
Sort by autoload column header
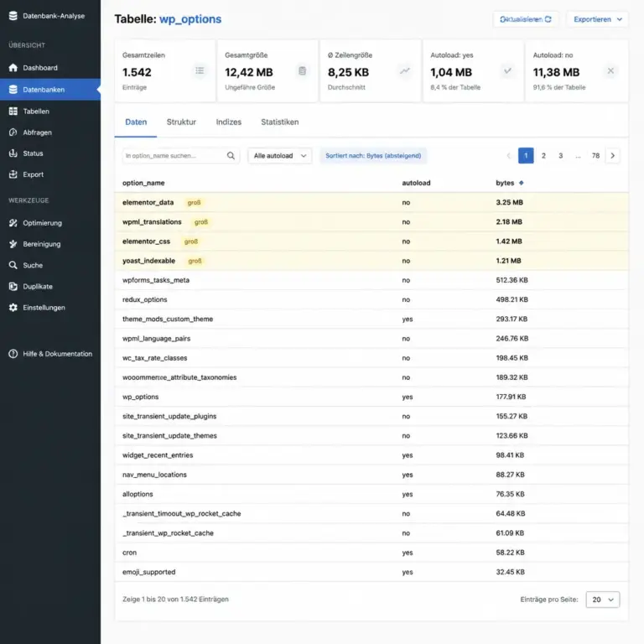tap(416, 183)
